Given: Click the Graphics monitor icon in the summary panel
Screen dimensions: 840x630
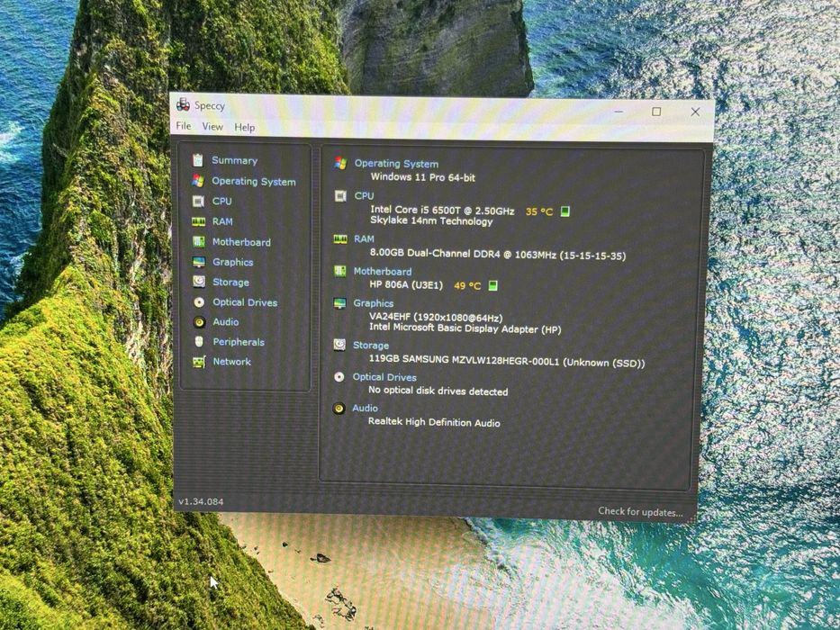Looking at the screenshot, I should tap(339, 303).
